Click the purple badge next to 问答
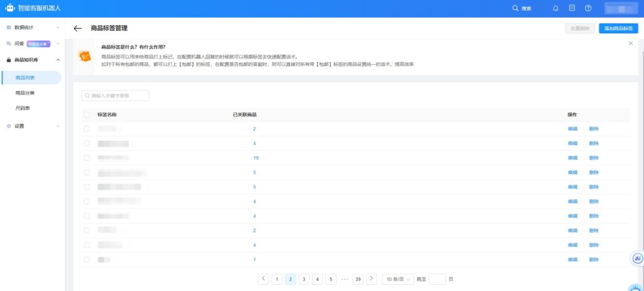This screenshot has width=644, height=291. pos(38,43)
